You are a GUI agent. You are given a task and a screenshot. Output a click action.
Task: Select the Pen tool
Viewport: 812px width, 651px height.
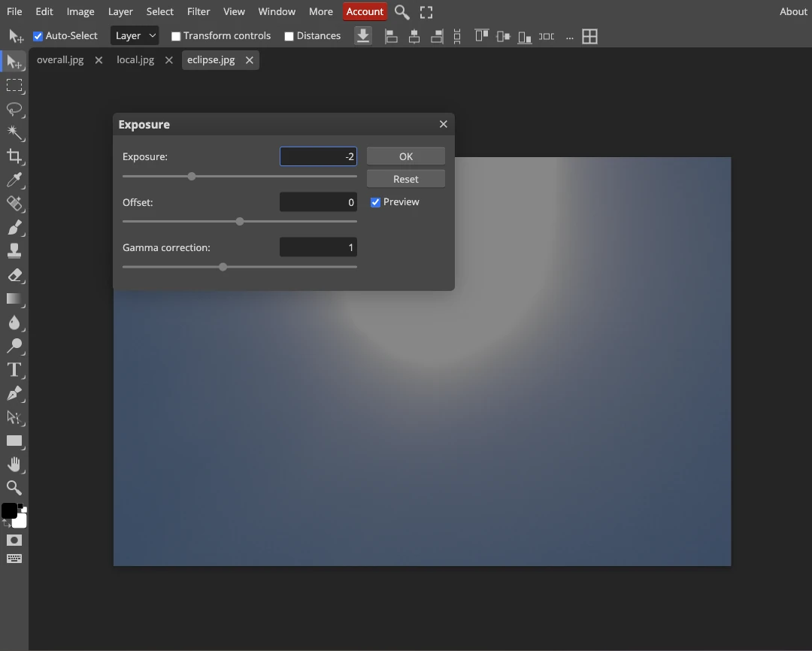(14, 393)
